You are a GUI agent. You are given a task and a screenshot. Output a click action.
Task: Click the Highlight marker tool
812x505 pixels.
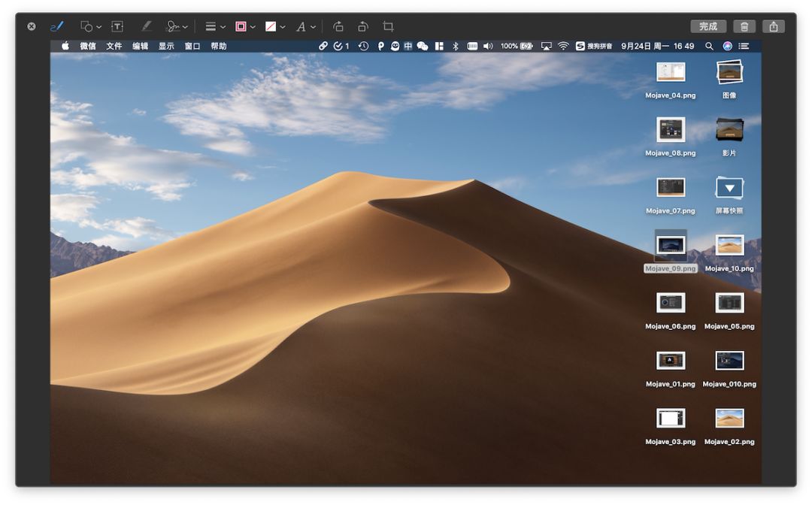[x=146, y=26]
